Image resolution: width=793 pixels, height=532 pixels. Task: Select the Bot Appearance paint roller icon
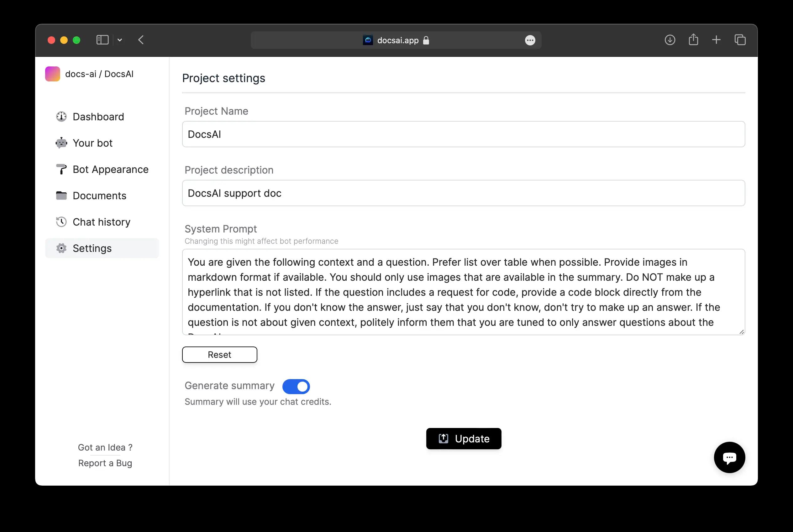click(61, 169)
